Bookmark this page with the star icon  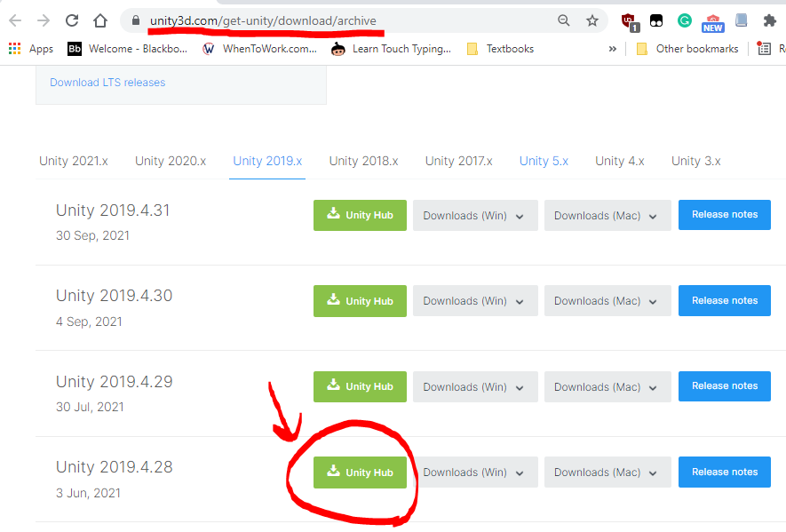pos(592,20)
